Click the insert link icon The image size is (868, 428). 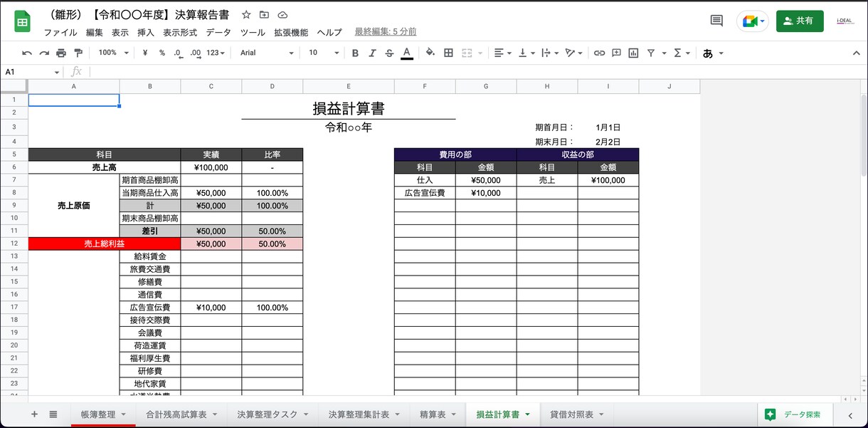tap(599, 53)
